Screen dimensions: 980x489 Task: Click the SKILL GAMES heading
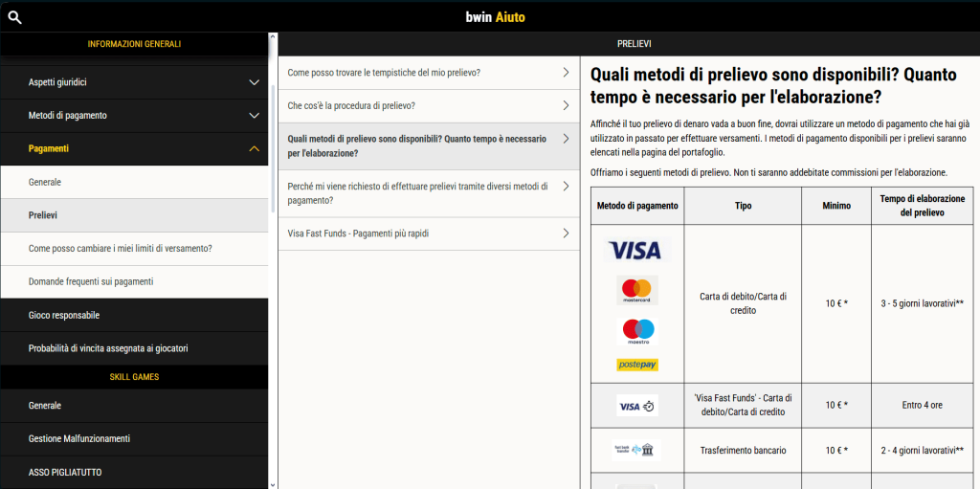click(x=134, y=377)
